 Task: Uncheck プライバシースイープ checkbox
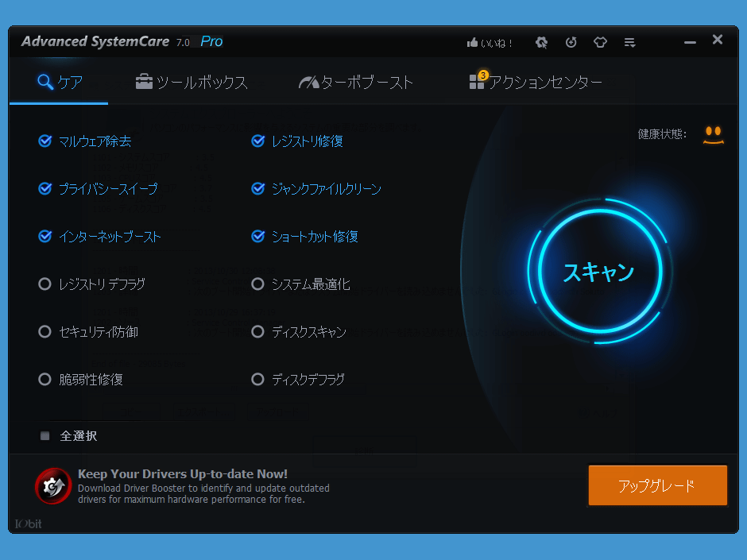[45, 188]
